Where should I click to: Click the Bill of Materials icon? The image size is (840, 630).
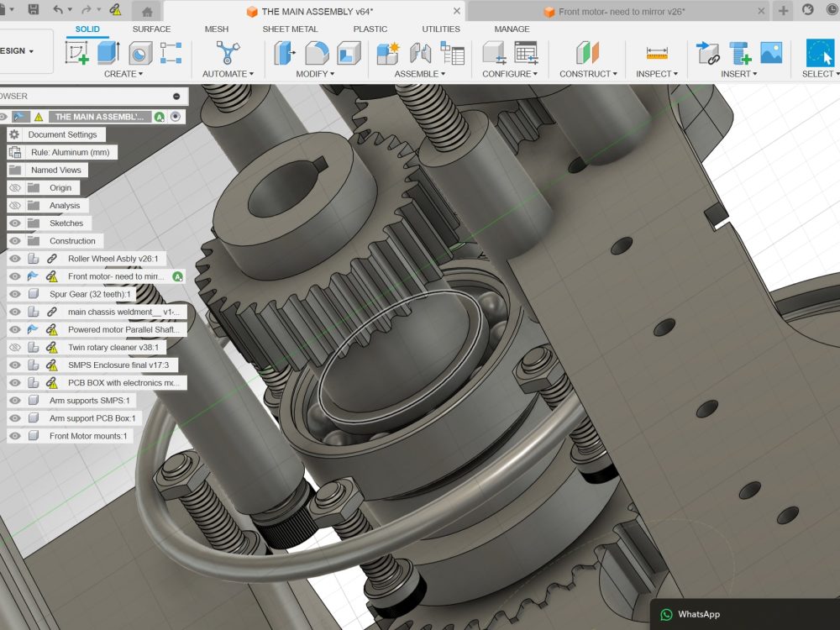tap(452, 53)
